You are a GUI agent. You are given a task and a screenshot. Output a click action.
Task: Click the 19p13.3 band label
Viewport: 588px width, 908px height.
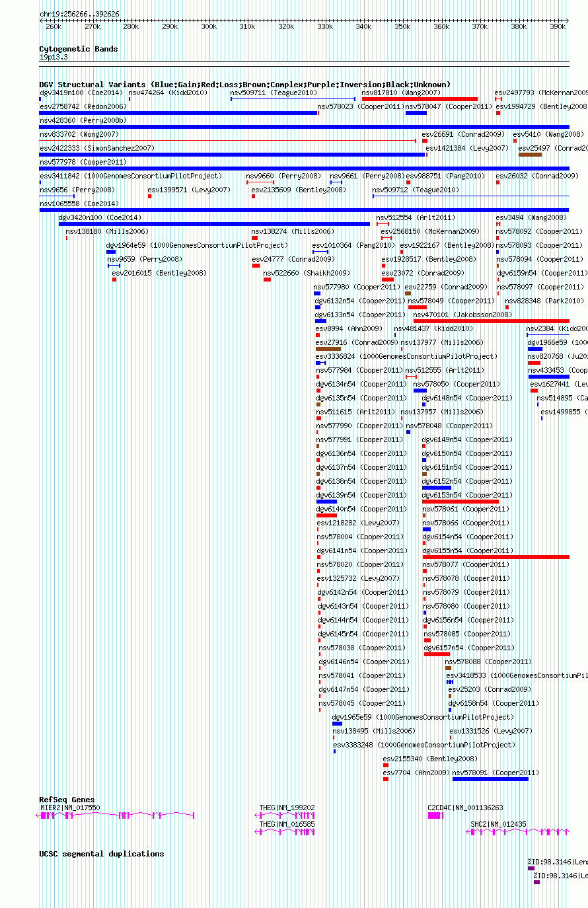click(x=54, y=57)
